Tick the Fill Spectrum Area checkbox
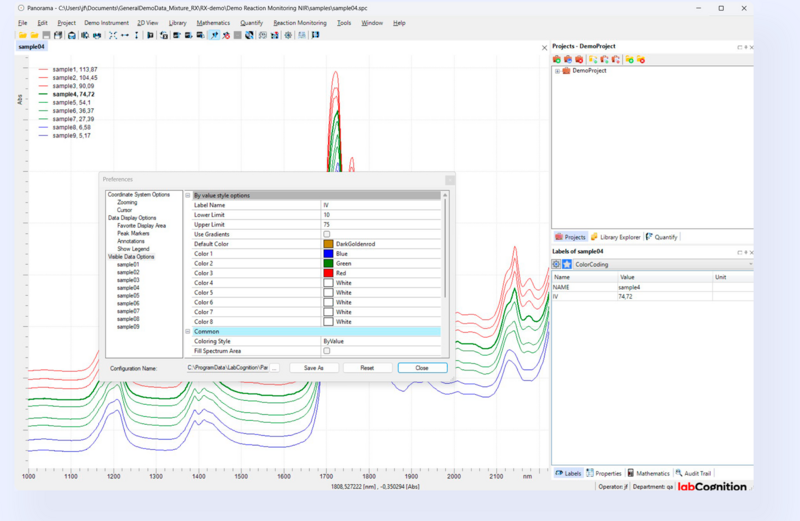The image size is (800, 521). click(327, 351)
